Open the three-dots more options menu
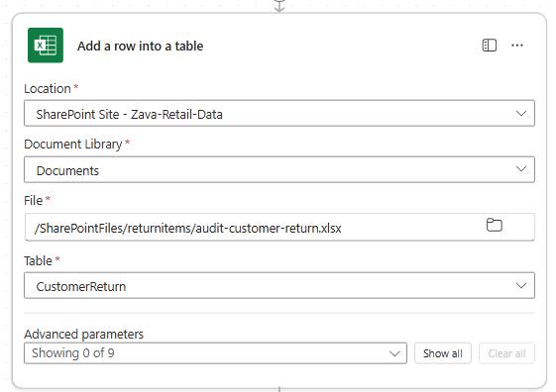556x392 pixels. 517,46
